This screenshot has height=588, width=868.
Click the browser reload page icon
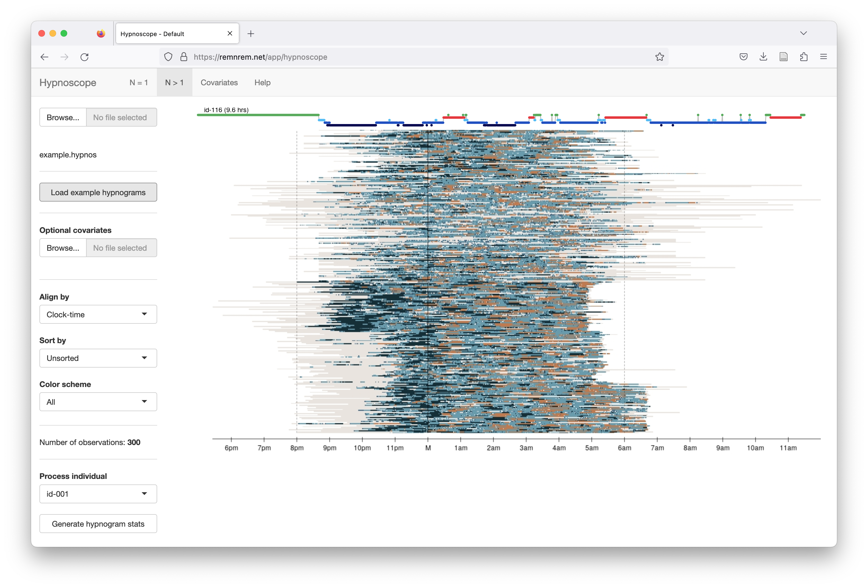pos(84,57)
